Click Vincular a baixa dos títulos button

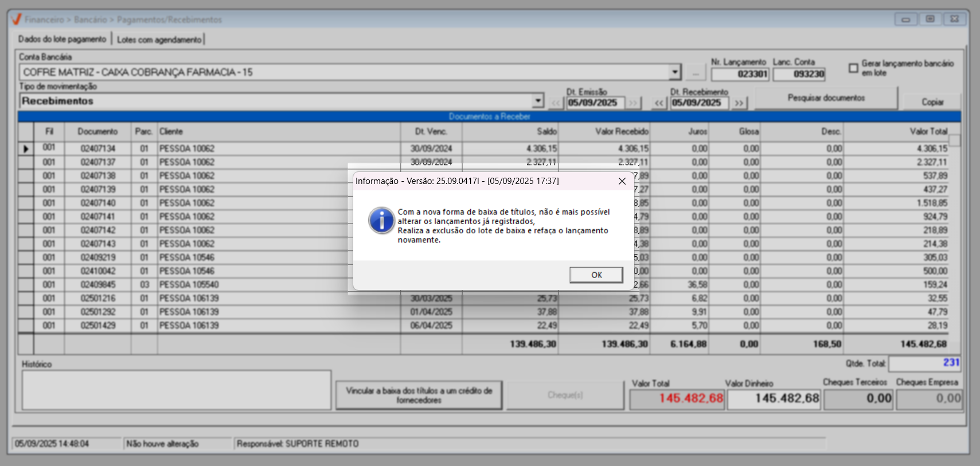[419, 395]
